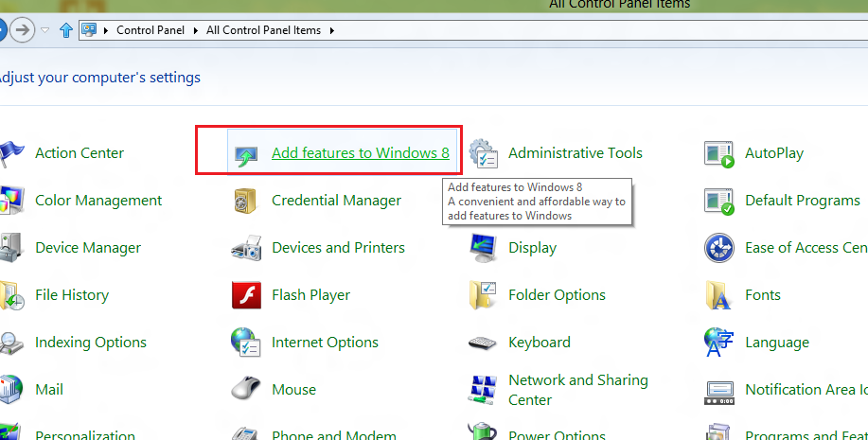
Task: Open the Credential Manager link
Action: [x=337, y=201]
